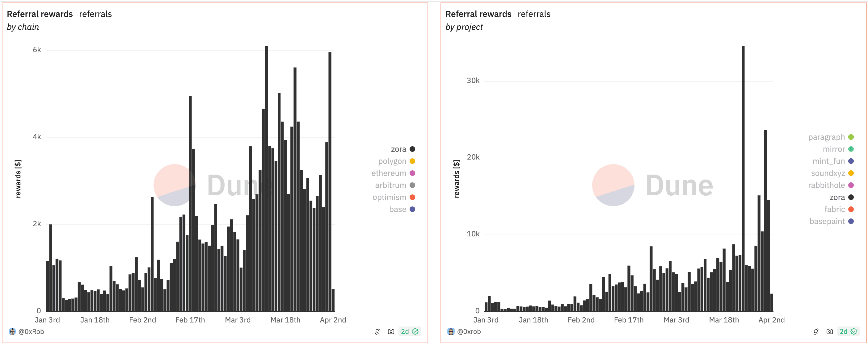The width and height of the screenshot is (868, 345).
Task: Click camera screenshot icon in by project chart
Action: 830,332
